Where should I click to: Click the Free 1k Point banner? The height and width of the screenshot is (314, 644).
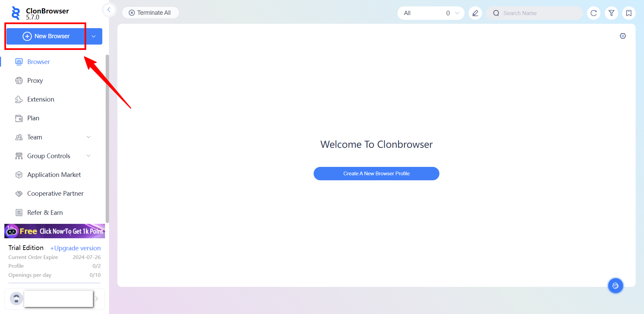tap(55, 231)
